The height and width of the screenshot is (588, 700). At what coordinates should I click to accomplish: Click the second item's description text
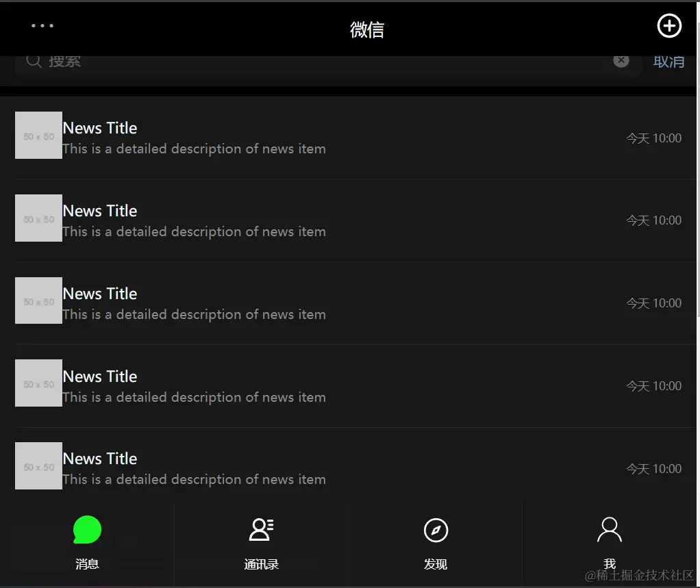195,232
